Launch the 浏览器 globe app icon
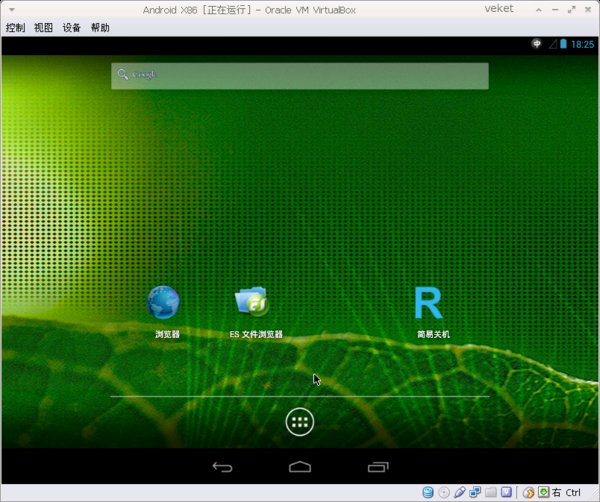This screenshot has width=600, height=502. pos(163,302)
